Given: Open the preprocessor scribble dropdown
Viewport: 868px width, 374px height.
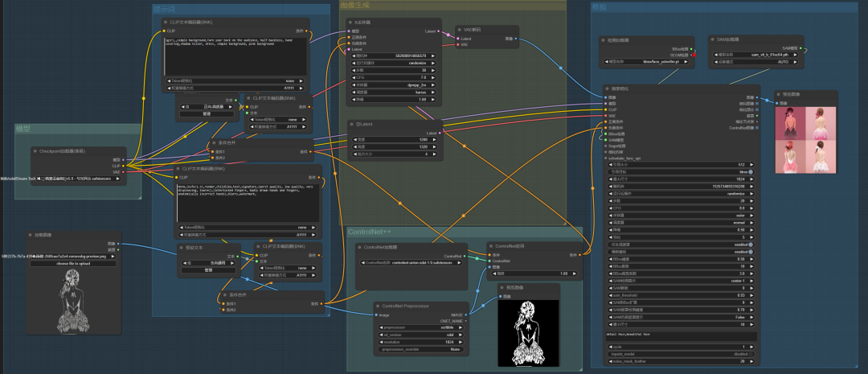Looking at the screenshot, I should 421,327.
